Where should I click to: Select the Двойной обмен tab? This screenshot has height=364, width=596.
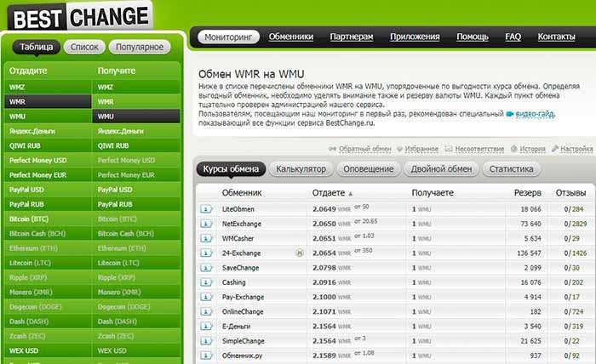click(x=441, y=169)
